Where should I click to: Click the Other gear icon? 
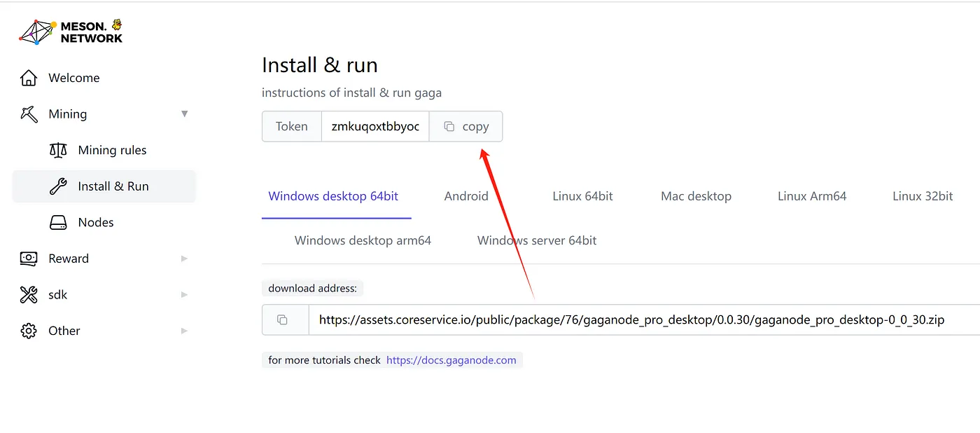pos(29,331)
